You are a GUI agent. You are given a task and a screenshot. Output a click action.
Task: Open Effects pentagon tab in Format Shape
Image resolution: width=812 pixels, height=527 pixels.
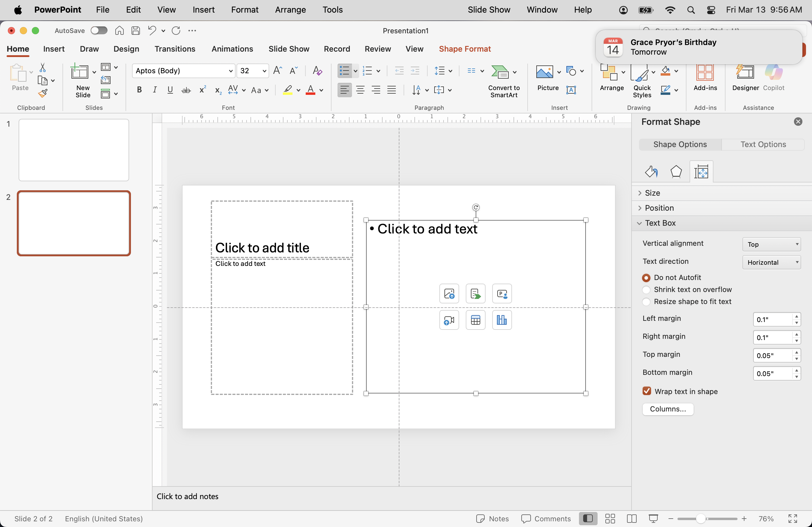pyautogui.click(x=676, y=172)
